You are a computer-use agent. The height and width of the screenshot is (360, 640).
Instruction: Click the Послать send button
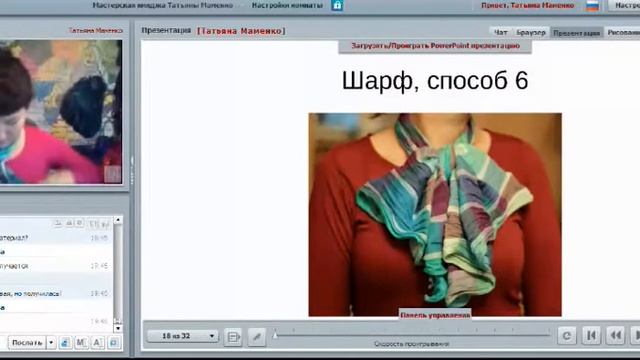point(27,343)
